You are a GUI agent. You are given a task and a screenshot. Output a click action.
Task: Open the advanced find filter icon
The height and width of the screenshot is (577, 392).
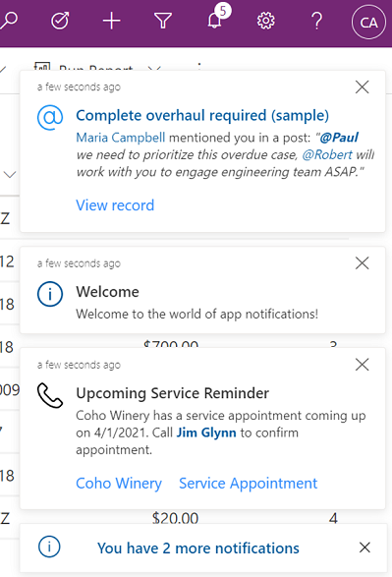click(x=163, y=21)
